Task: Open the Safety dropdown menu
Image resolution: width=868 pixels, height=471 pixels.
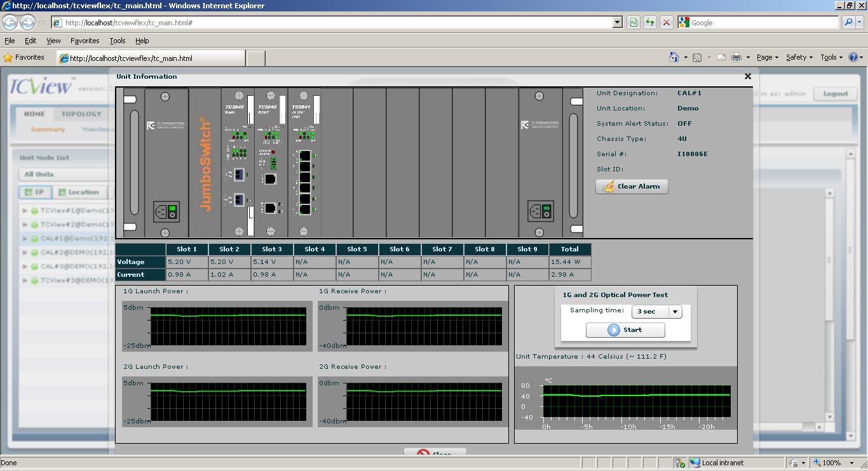Action: (799, 57)
